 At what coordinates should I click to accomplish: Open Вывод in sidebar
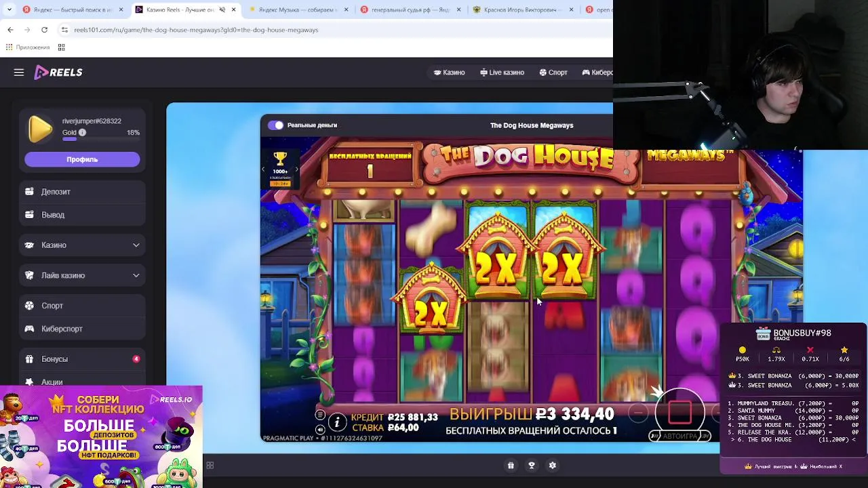click(x=82, y=215)
